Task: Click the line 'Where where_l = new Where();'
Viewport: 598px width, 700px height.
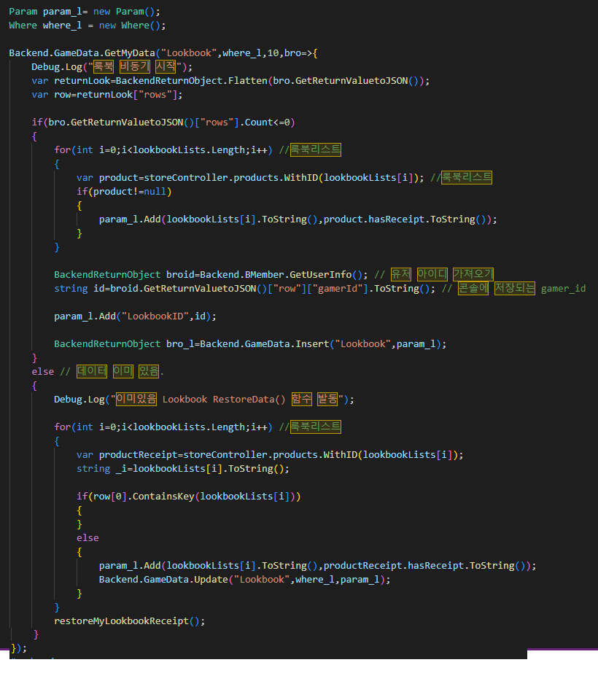Action: coord(87,26)
